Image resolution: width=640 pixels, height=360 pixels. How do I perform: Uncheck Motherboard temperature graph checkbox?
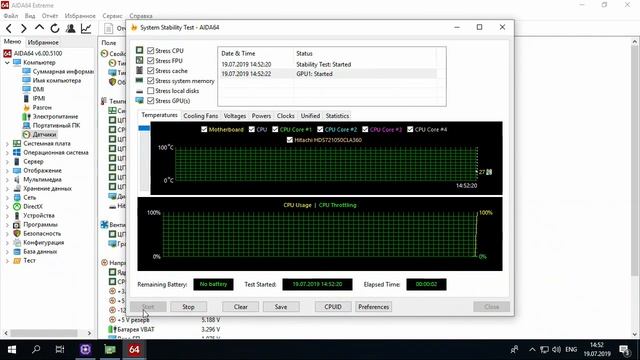(x=204, y=129)
